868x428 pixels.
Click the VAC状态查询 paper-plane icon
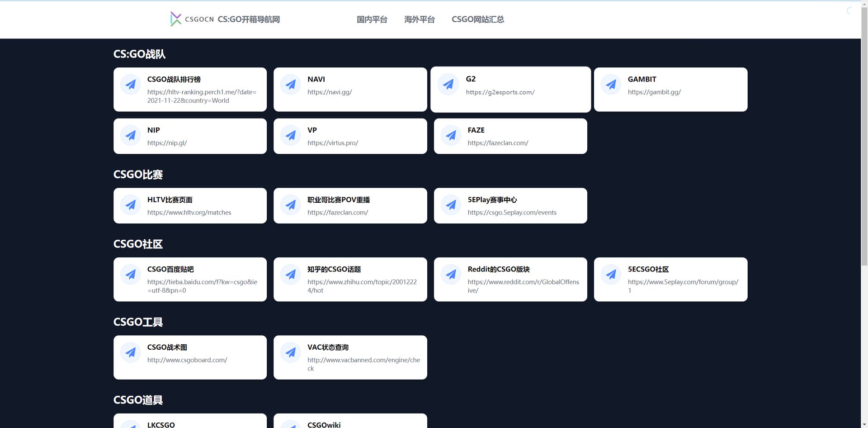pyautogui.click(x=291, y=352)
